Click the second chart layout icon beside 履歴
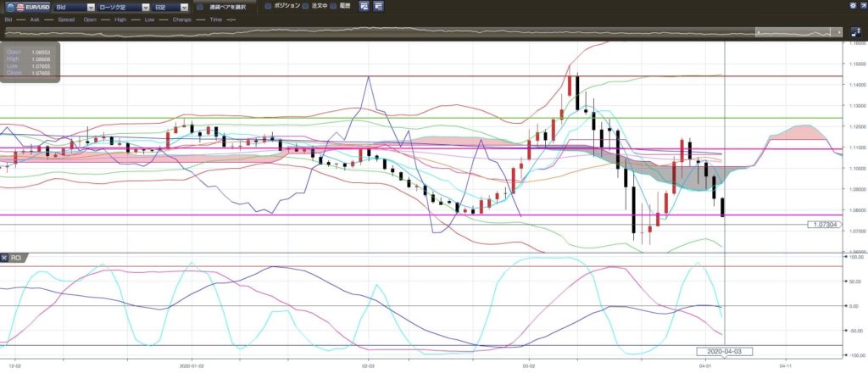 click(x=379, y=6)
